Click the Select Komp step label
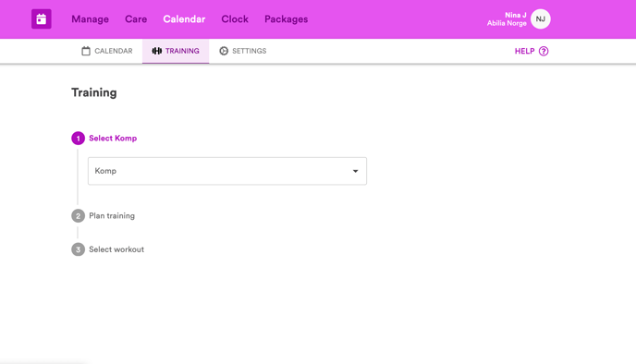Image resolution: width=636 pixels, height=364 pixels. coord(113,139)
